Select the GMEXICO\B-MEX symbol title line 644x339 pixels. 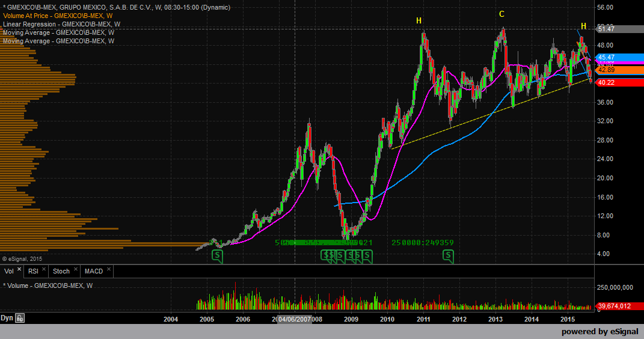[x=117, y=7]
